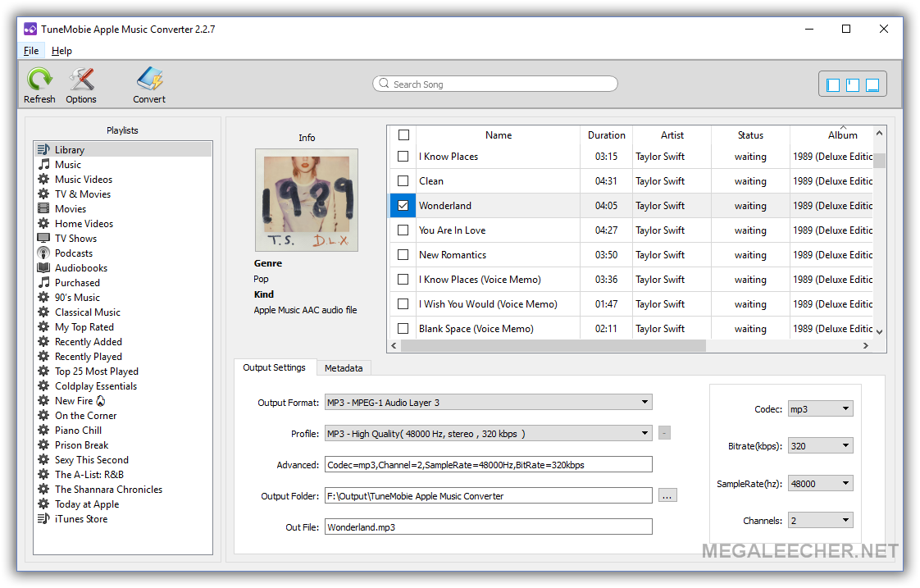920x588 pixels.
Task: Check the New Romantics checkbox
Action: tap(403, 255)
